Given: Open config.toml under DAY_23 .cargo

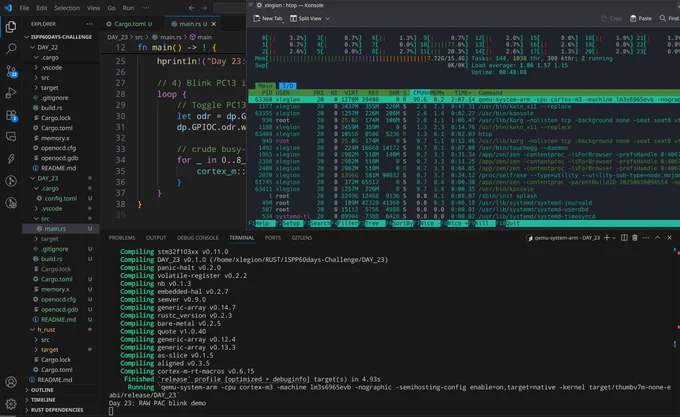Looking at the screenshot, I should 61,198.
